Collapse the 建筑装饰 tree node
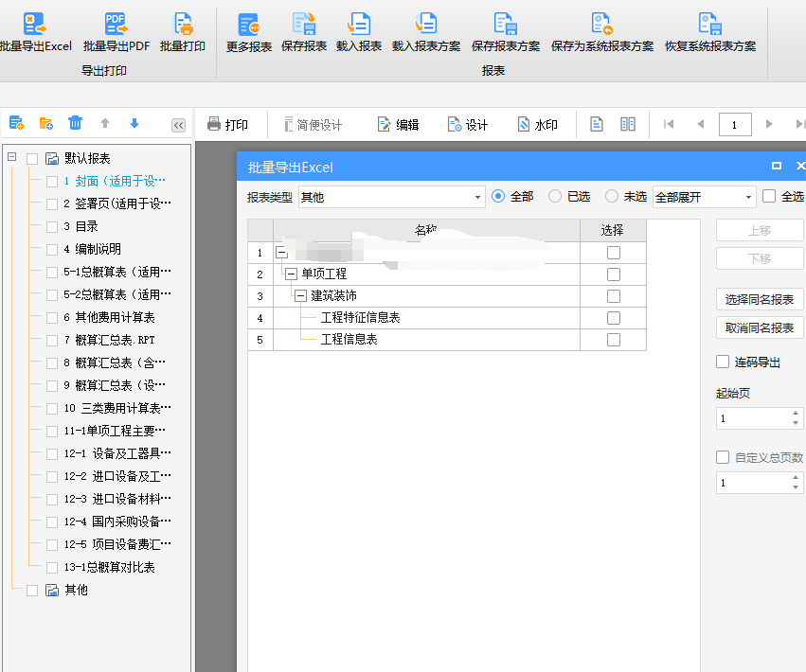This screenshot has height=672, width=806. click(300, 296)
